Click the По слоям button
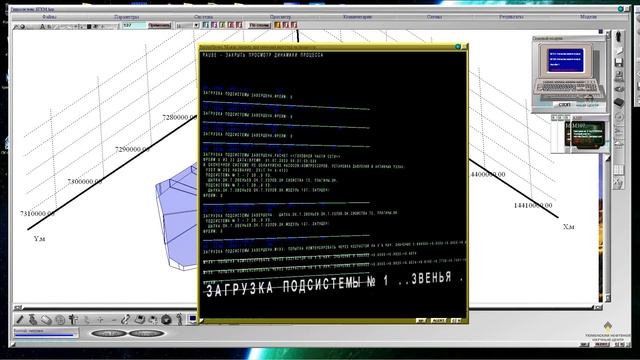The height and width of the screenshot is (360, 640). point(260,25)
